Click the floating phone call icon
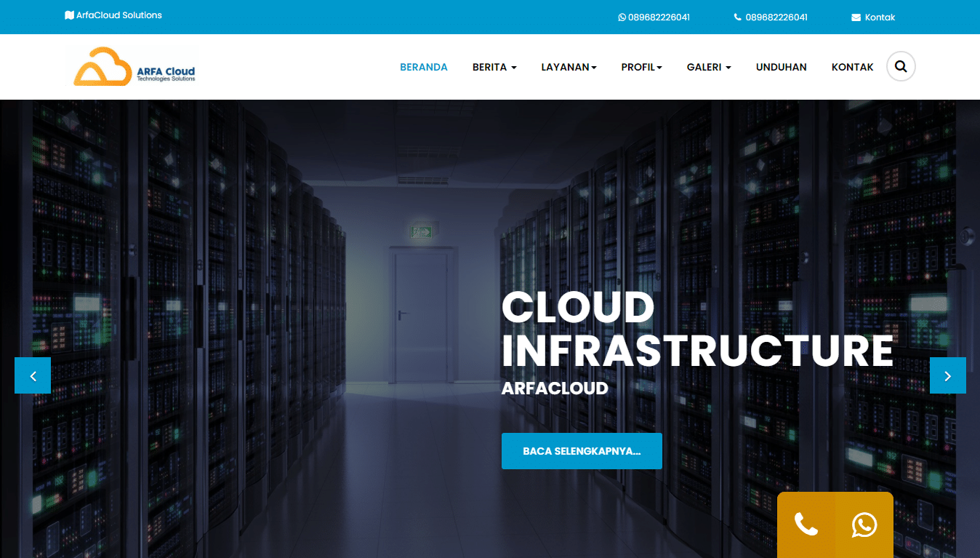The image size is (980, 558). click(806, 525)
